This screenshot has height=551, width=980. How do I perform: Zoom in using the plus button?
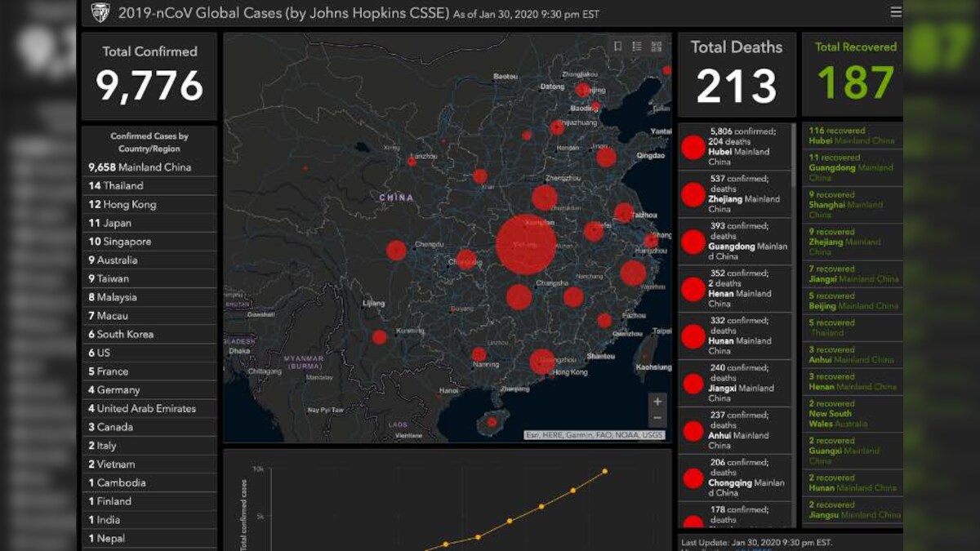(x=657, y=402)
